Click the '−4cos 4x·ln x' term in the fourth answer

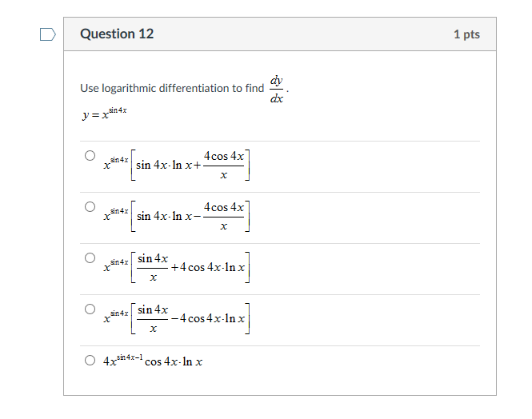[x=211, y=318]
